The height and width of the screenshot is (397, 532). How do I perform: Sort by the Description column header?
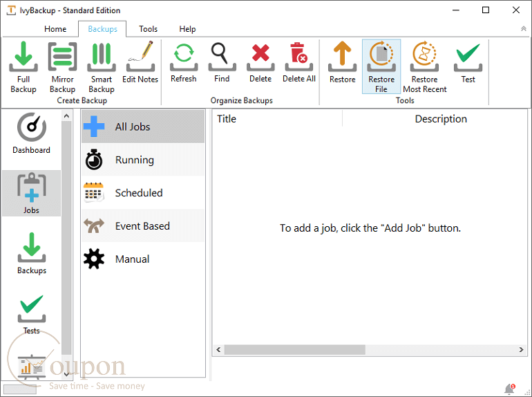click(x=441, y=118)
